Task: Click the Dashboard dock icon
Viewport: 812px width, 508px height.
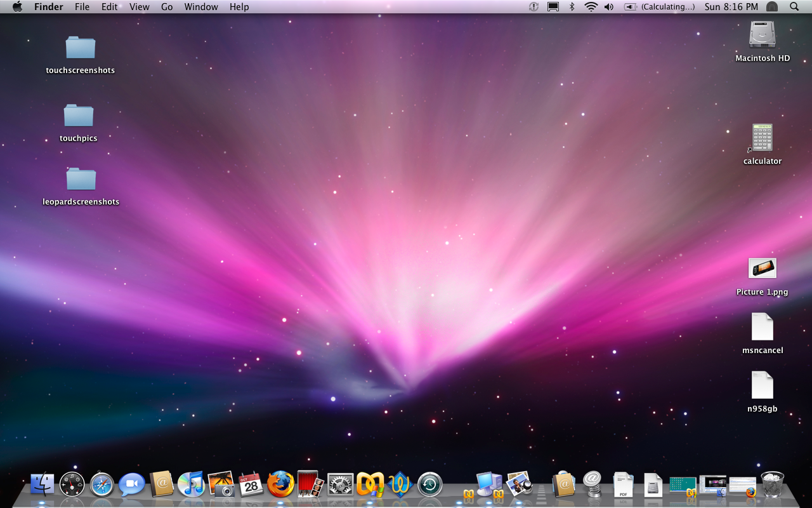Action: pyautogui.click(x=72, y=485)
